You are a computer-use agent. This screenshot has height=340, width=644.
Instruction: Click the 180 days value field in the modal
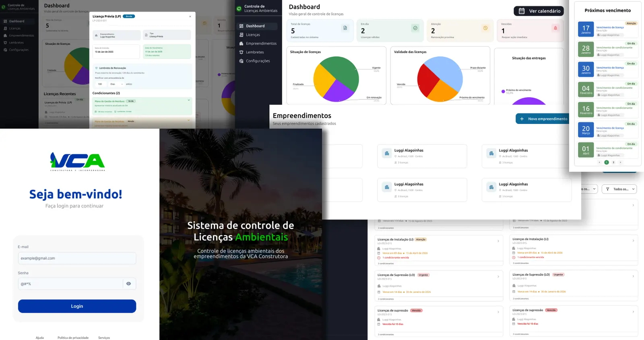tap(100, 84)
